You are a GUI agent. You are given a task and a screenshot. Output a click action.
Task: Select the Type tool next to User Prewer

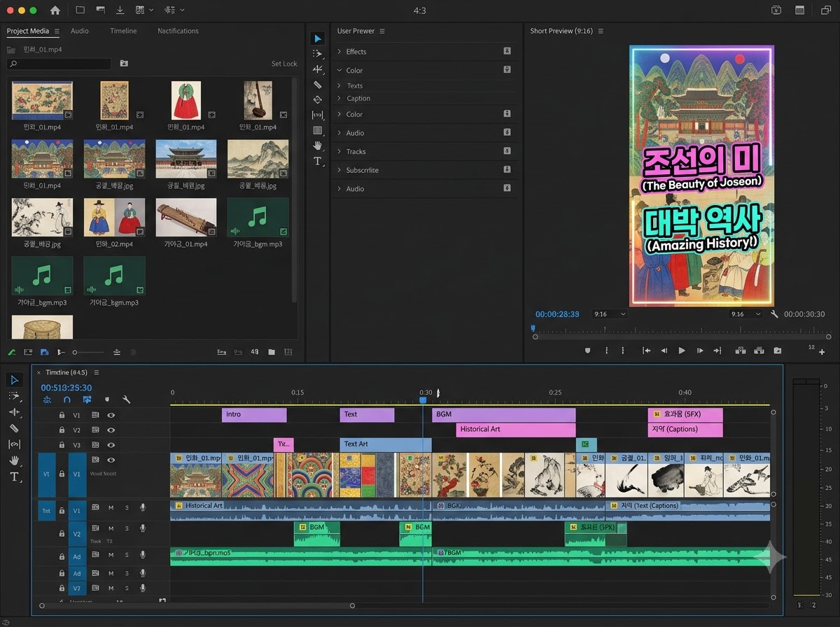(x=318, y=161)
